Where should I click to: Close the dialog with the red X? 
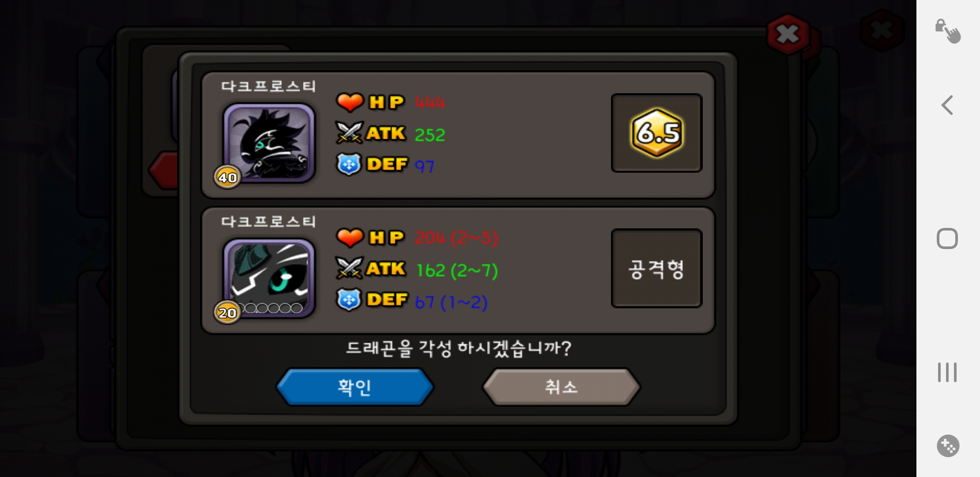tap(788, 34)
